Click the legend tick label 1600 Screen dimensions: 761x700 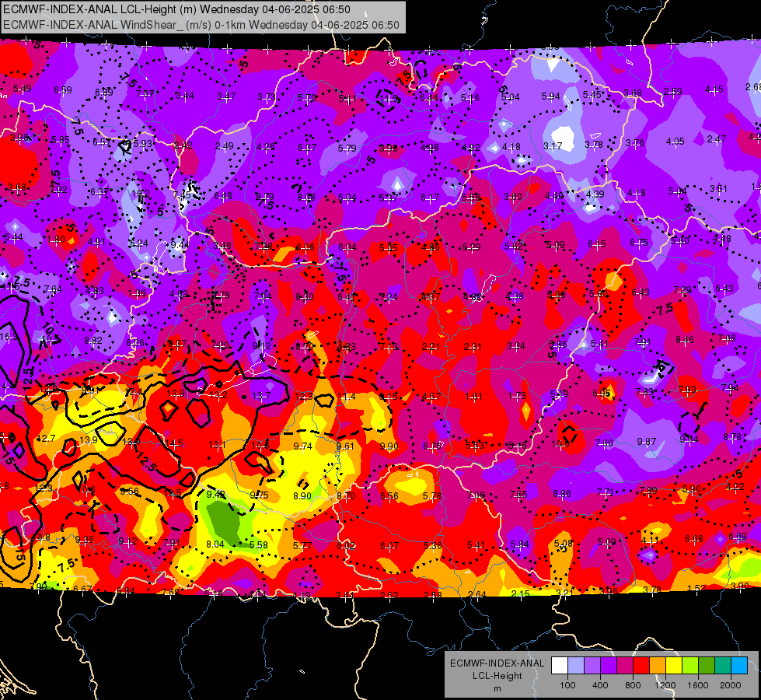698,685
